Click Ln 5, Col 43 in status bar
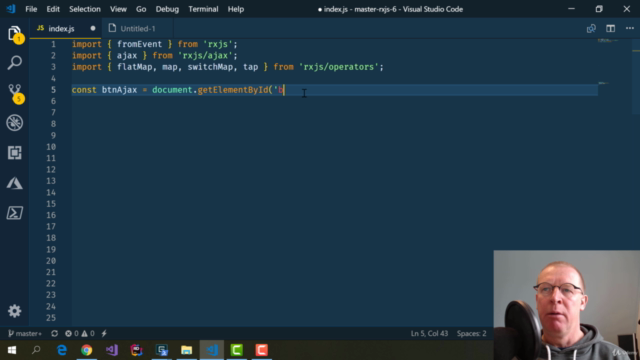 click(x=429, y=333)
